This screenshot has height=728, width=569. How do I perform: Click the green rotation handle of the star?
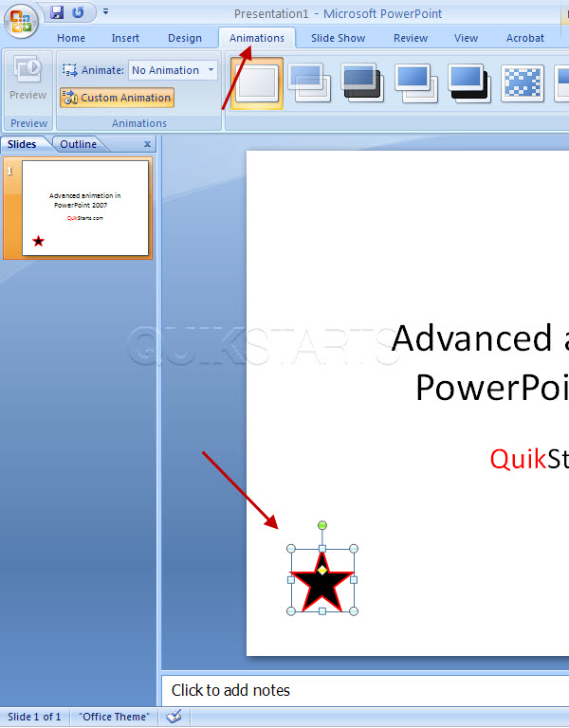point(322,525)
